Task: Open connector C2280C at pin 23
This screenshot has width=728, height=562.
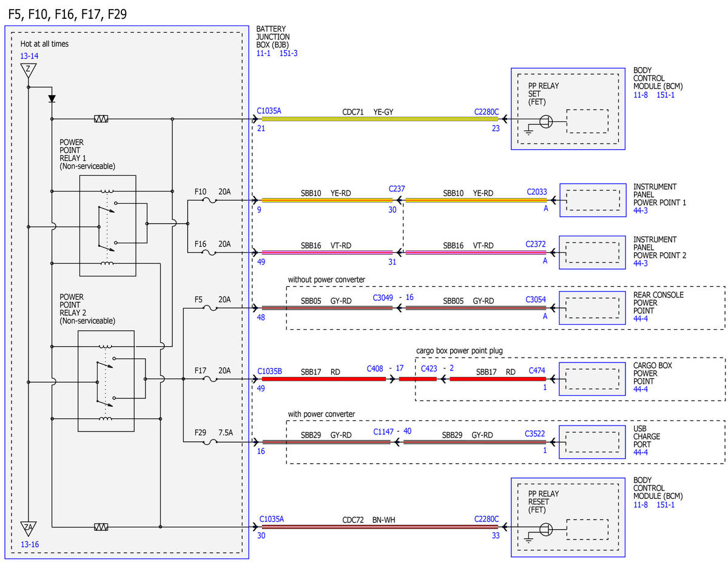Action: [487, 112]
